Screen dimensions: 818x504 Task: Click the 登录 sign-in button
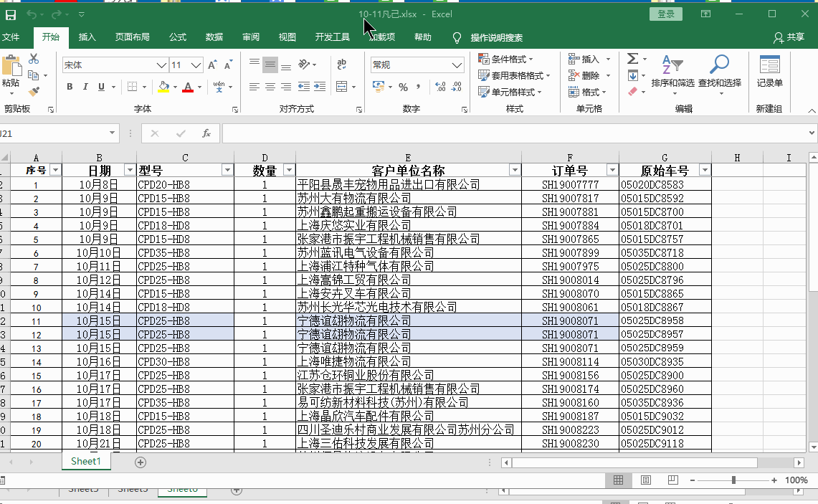click(x=666, y=14)
